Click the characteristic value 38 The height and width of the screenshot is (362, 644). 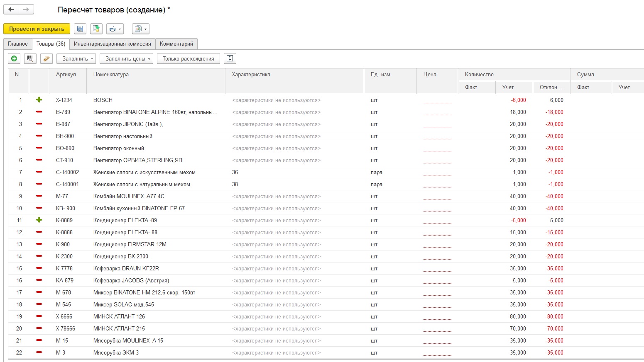coord(235,184)
